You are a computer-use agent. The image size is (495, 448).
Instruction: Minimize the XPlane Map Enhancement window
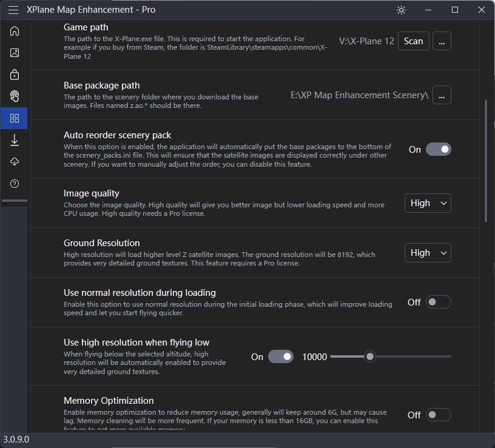coord(428,10)
